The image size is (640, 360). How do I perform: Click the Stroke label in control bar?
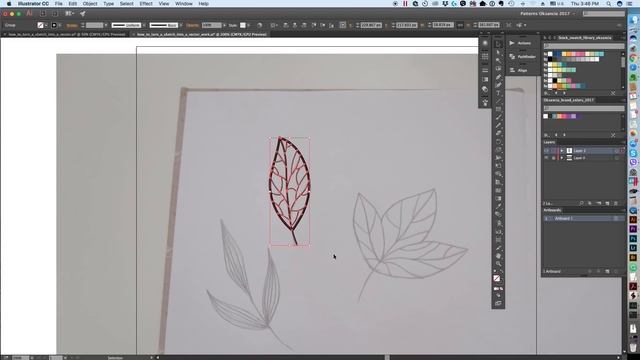coord(72,25)
